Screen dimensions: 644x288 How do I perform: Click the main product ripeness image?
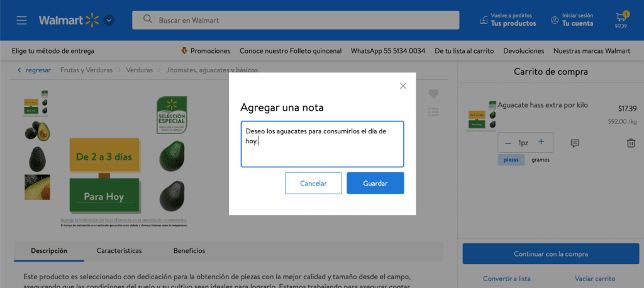[x=124, y=161]
